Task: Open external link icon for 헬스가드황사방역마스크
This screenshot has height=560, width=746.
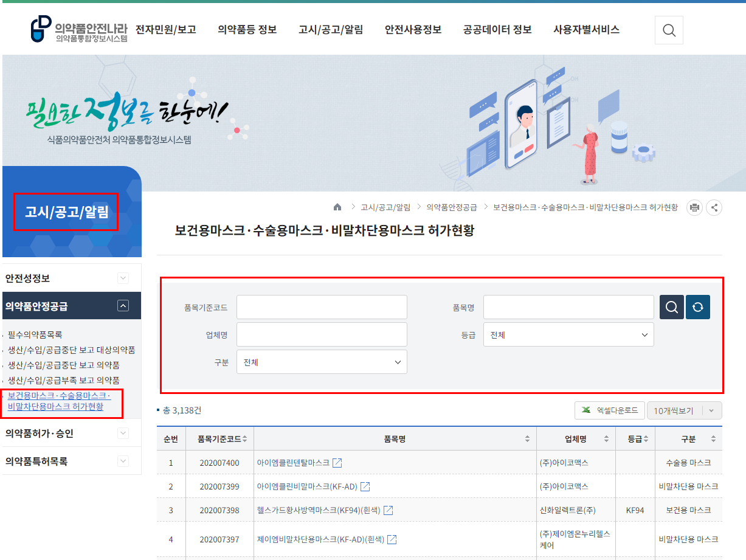Action: [x=388, y=510]
